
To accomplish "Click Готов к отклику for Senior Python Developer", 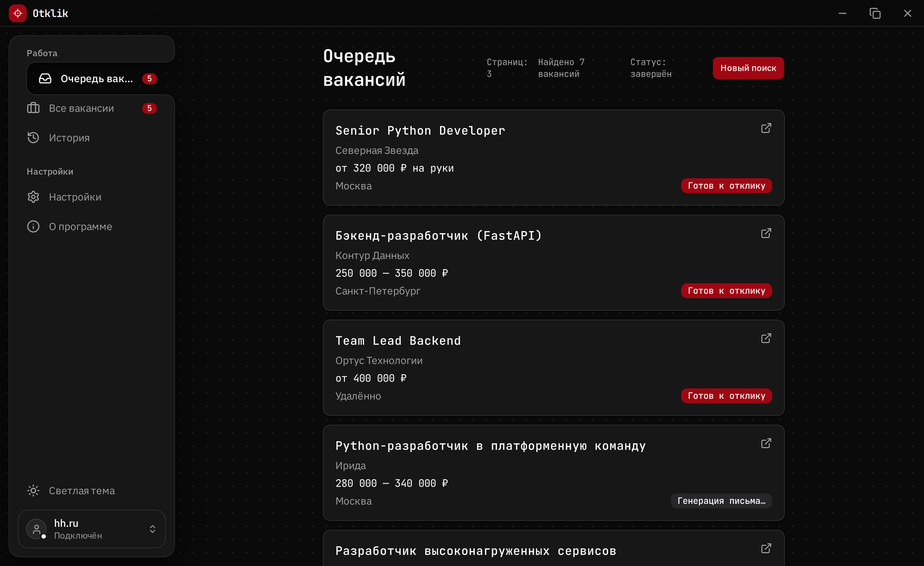I will click(x=726, y=186).
